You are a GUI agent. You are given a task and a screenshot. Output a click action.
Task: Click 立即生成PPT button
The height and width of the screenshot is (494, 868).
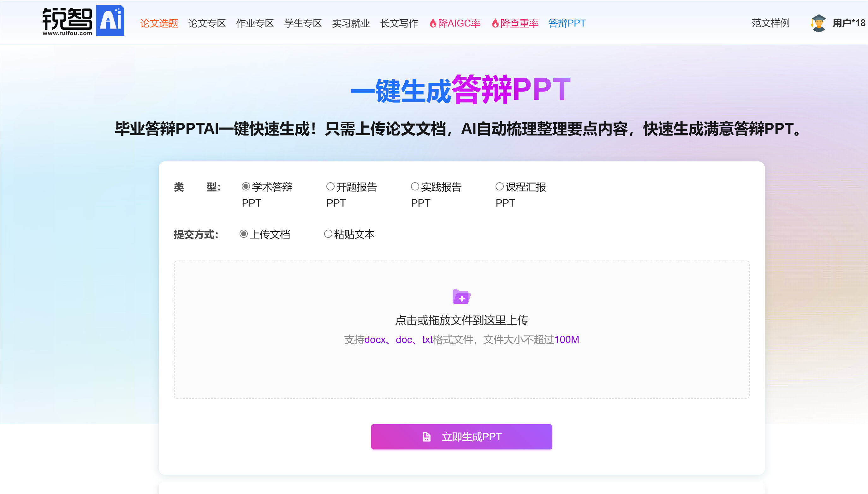point(461,437)
